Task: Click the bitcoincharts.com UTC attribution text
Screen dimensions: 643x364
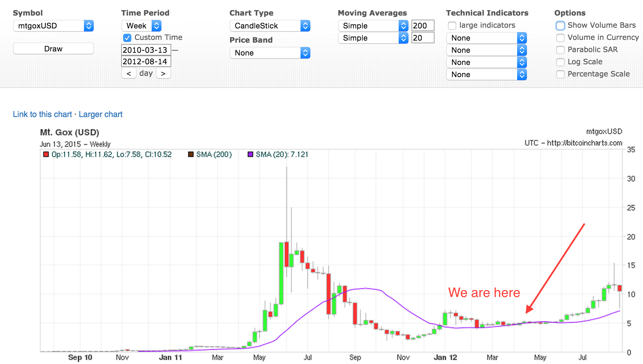Action: 573,143
